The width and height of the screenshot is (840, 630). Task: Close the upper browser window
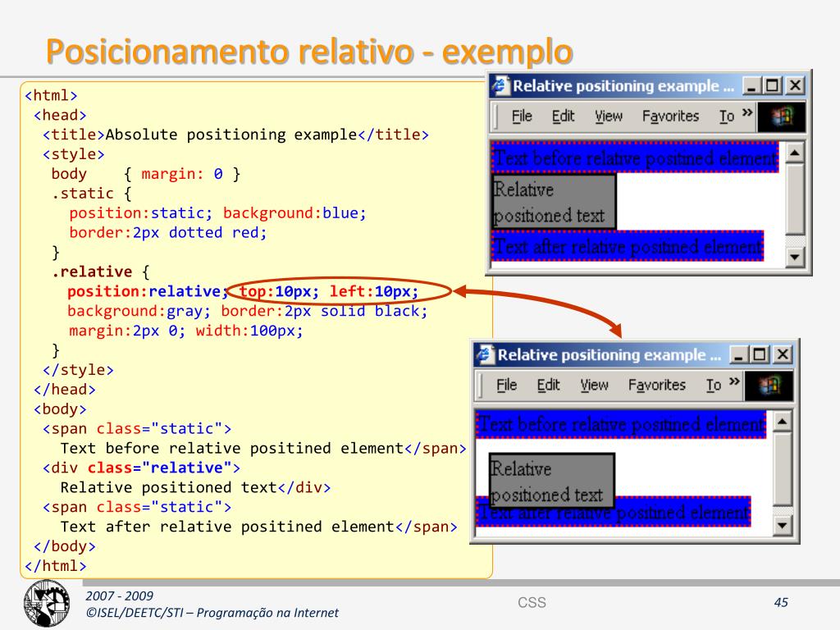click(795, 85)
